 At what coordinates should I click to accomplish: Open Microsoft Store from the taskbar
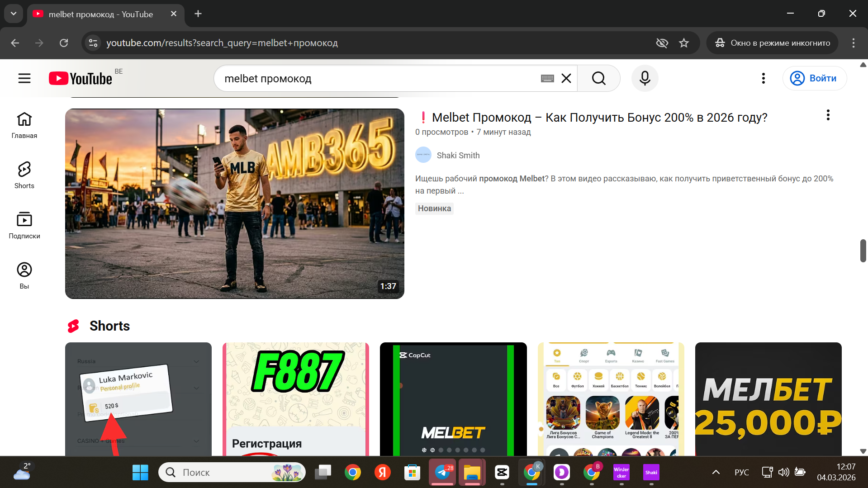(x=413, y=472)
